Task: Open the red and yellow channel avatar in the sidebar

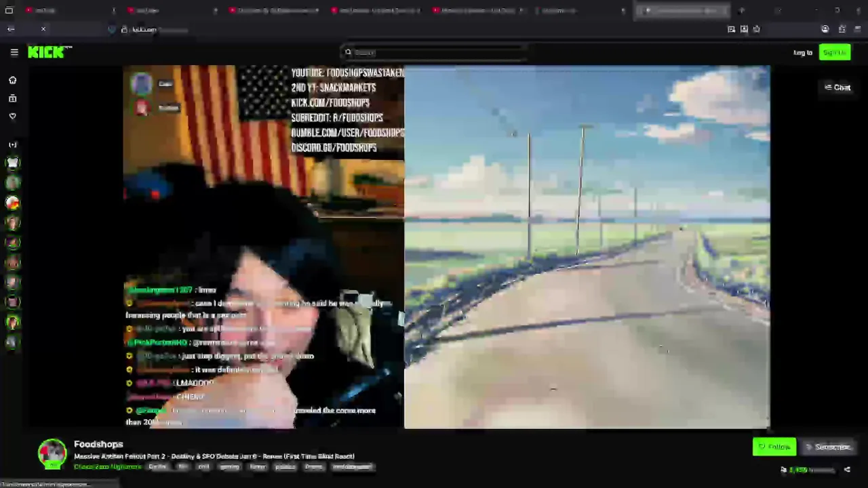Action: pos(12,203)
